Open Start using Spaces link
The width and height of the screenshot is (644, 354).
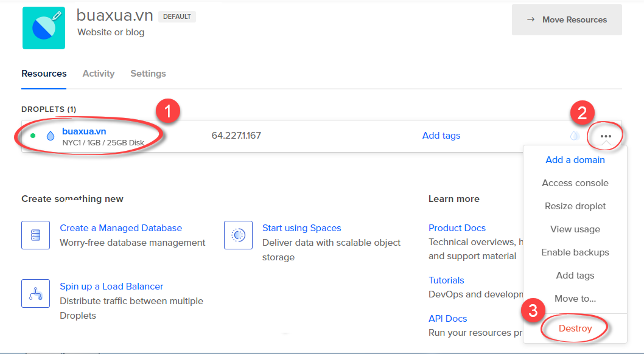coord(302,228)
